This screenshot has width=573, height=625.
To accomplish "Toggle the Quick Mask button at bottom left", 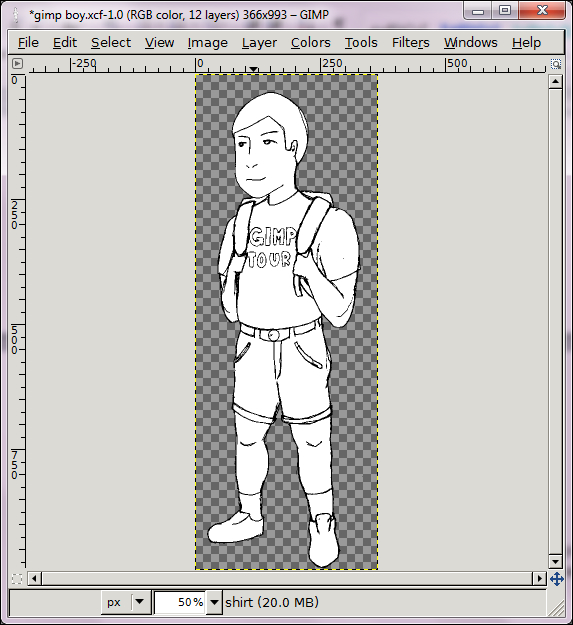I will pos(17,578).
